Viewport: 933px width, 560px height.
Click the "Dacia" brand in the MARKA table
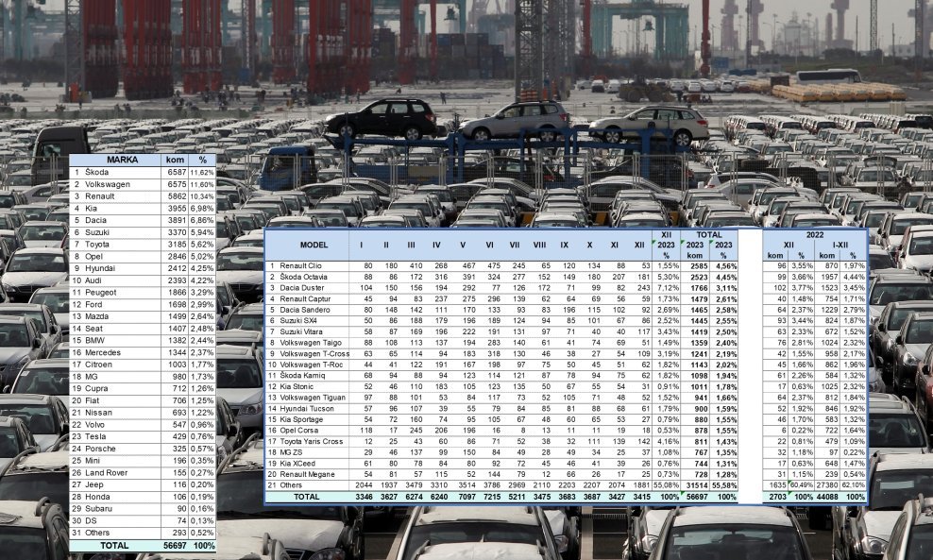(95, 220)
